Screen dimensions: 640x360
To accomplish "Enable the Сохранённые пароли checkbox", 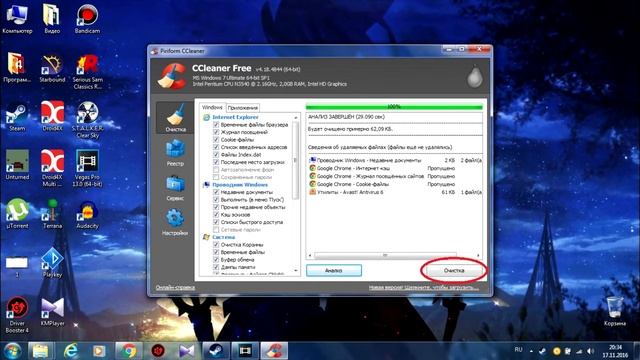I will point(216,177).
